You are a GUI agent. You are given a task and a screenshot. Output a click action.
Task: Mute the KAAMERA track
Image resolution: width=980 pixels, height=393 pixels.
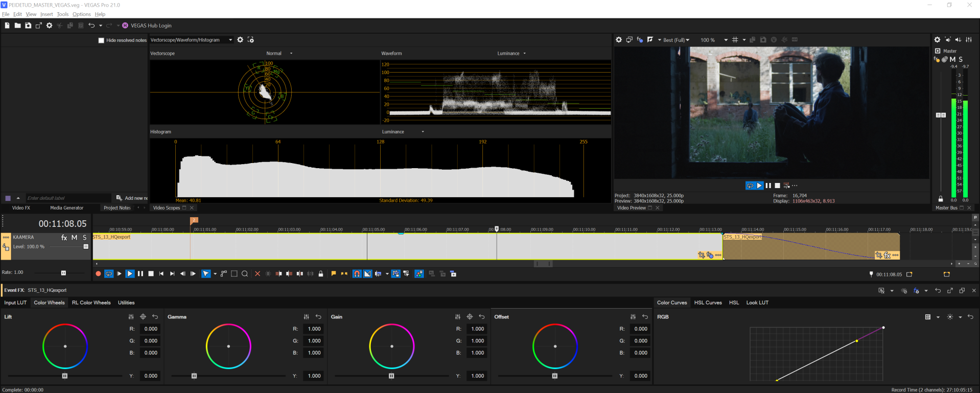74,238
